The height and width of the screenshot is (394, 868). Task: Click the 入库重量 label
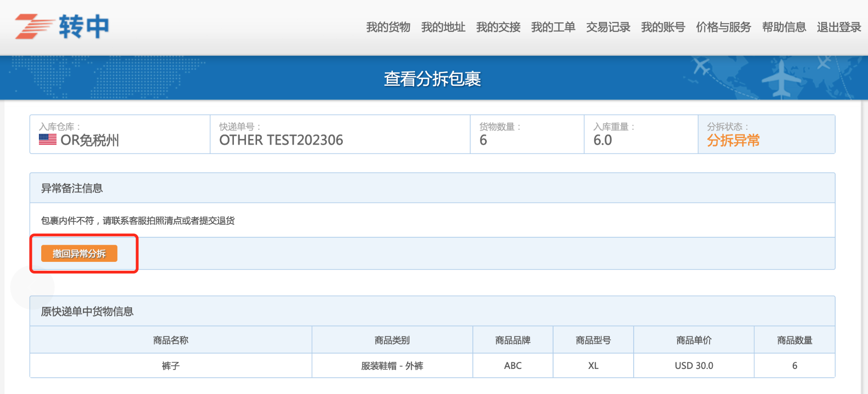click(x=614, y=127)
